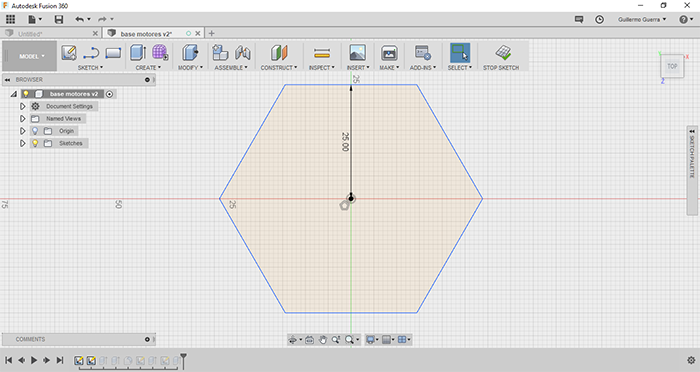
Task: Add a new design tab
Action: 212,33
